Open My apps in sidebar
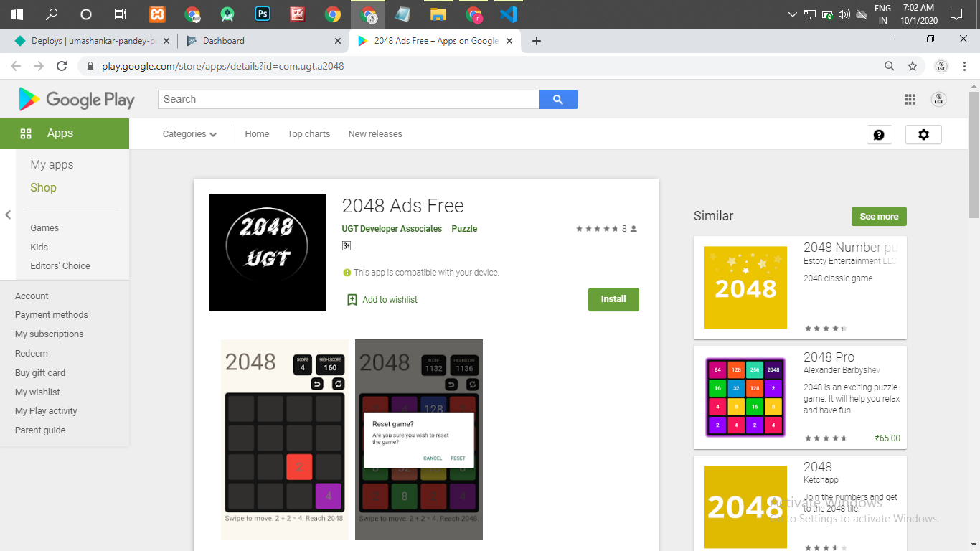Image resolution: width=980 pixels, height=551 pixels. (52, 164)
